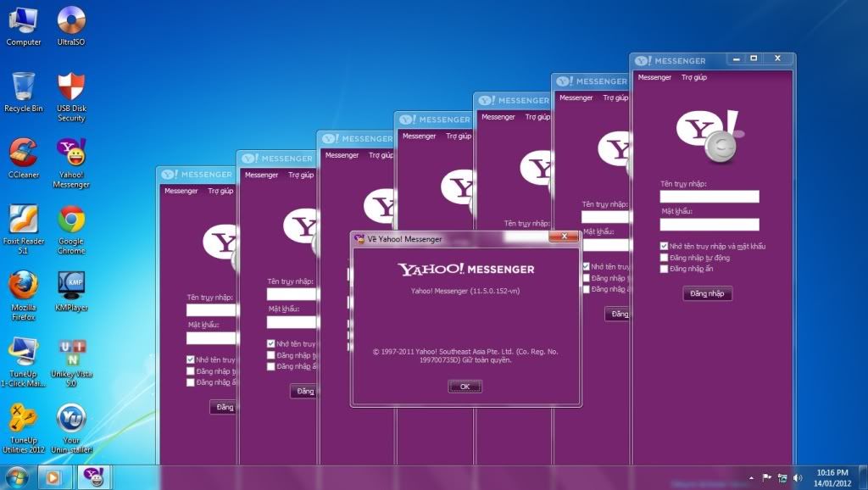
Task: Toggle 'Nhớ tên truy nhập và mật khẩu' checkbox in rightmost window
Action: tap(664, 246)
